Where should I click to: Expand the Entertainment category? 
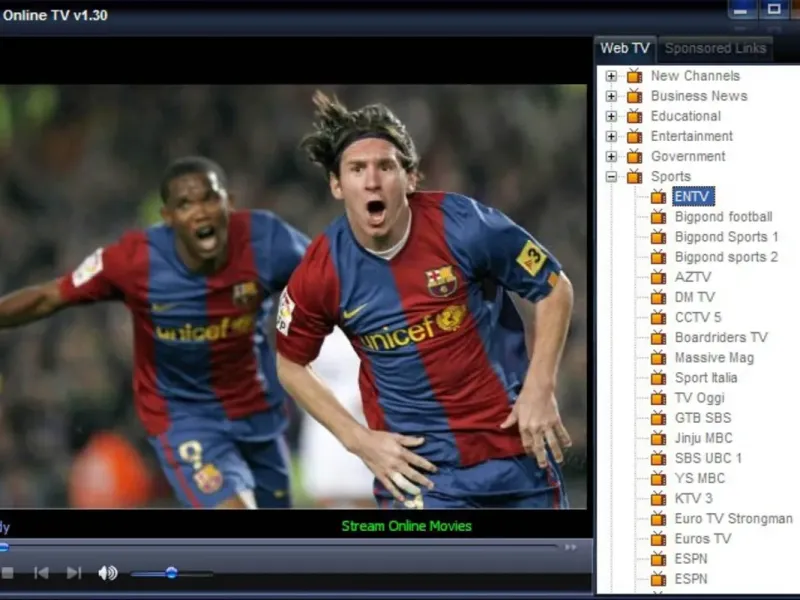coord(611,136)
